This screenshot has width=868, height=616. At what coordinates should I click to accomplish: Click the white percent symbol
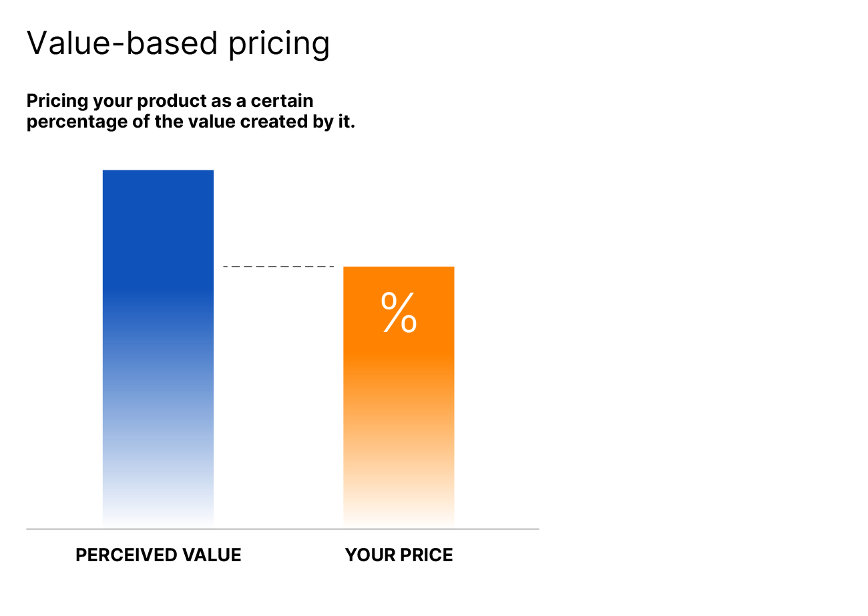click(x=399, y=313)
